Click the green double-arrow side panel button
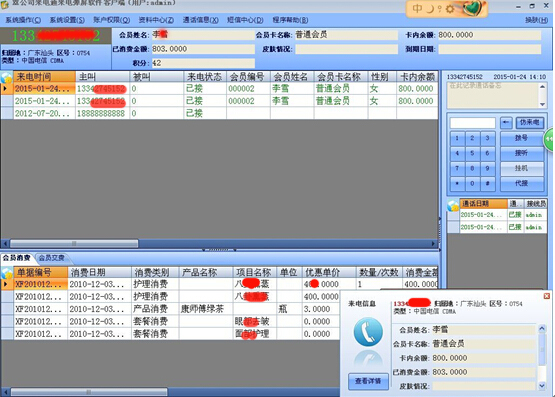The height and width of the screenshot is (397, 555). pos(549,139)
